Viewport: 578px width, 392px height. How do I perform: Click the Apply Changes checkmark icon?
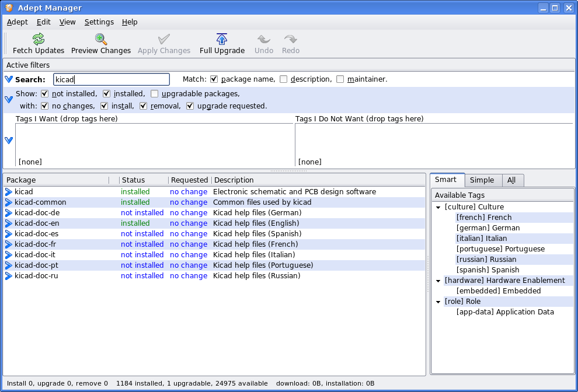[x=164, y=39]
